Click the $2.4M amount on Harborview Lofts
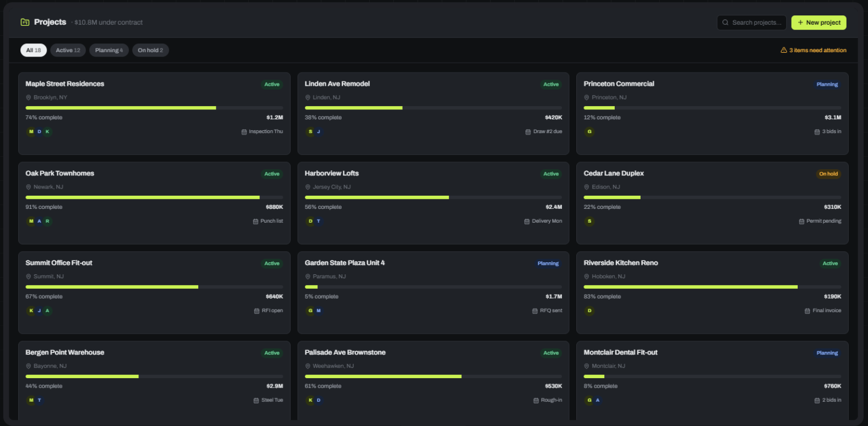The height and width of the screenshot is (426, 868). [554, 207]
